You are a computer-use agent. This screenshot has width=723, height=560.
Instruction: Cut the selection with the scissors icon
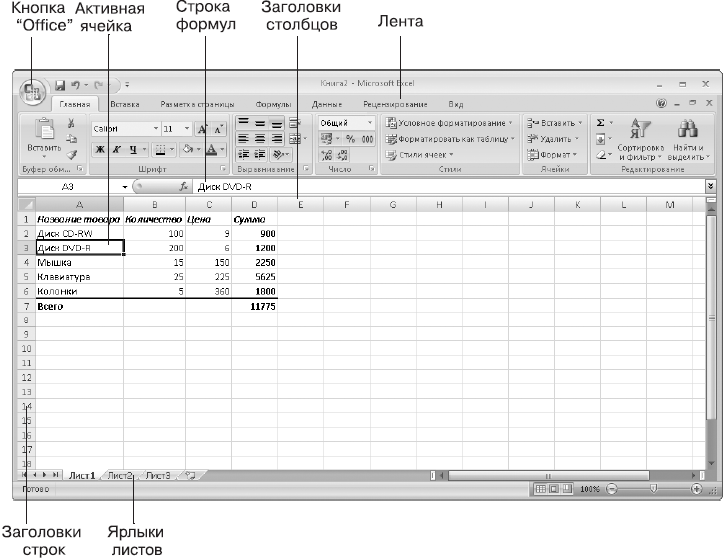(x=71, y=123)
